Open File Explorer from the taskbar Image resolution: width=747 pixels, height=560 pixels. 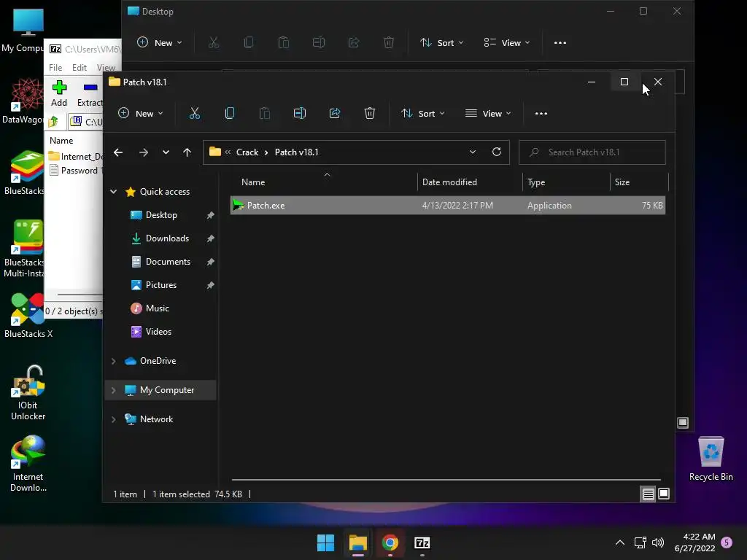357,542
